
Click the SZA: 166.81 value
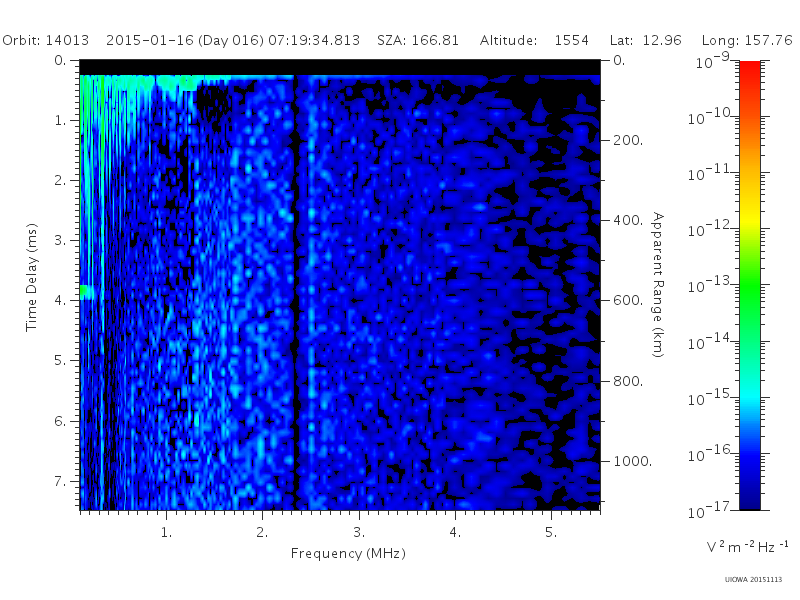click(418, 40)
